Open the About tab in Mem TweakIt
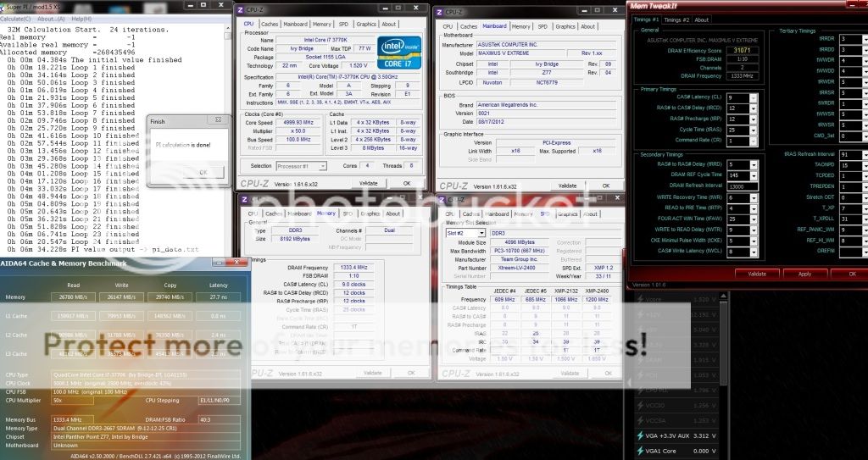 click(702, 19)
